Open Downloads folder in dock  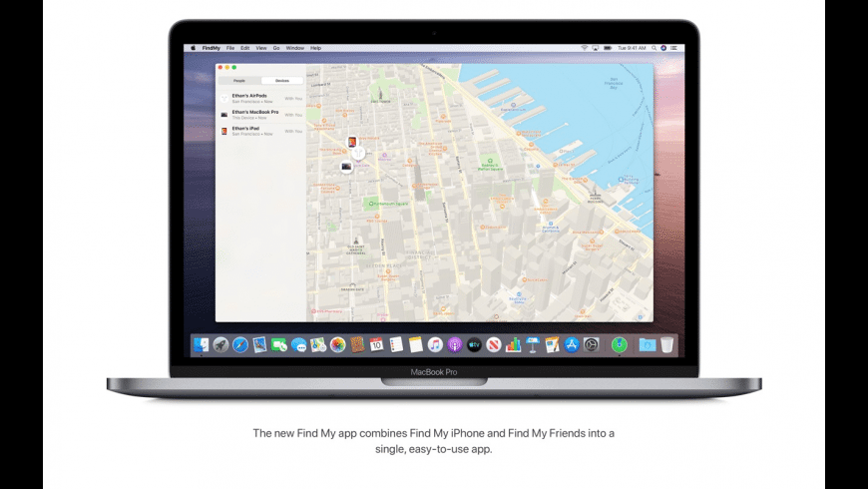click(648, 345)
